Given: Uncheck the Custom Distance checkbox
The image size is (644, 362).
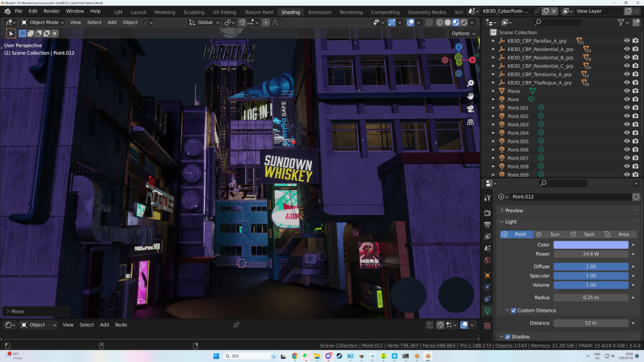Looking at the screenshot, I should (513, 310).
